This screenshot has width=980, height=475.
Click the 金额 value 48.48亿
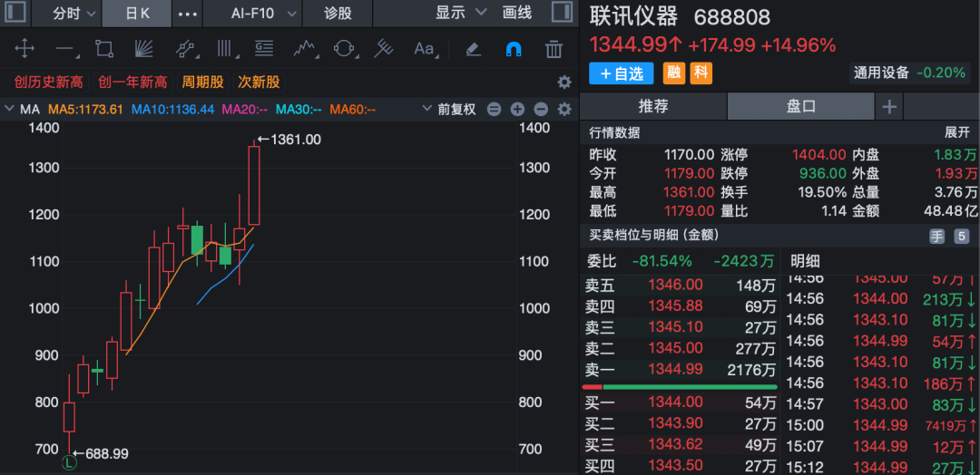click(951, 210)
